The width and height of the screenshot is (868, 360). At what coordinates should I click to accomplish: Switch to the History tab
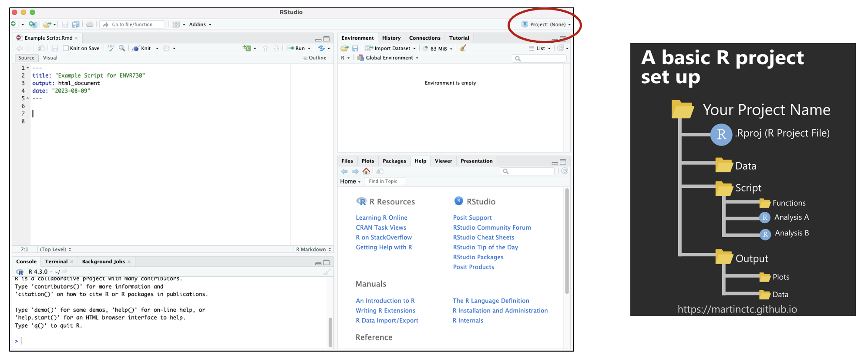pos(391,38)
